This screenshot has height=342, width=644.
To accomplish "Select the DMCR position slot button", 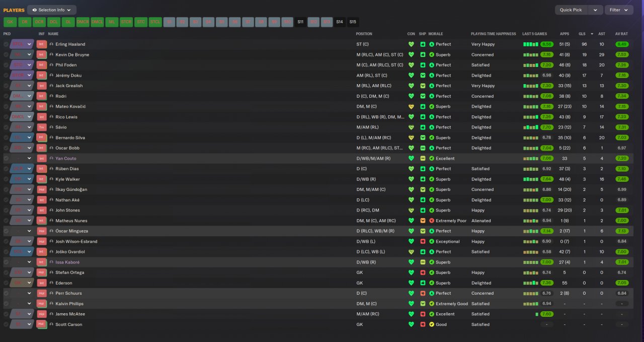I will (83, 22).
